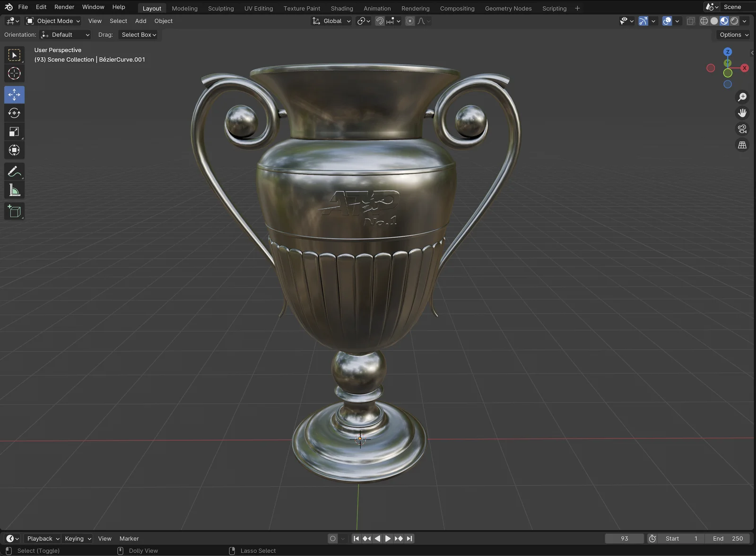756x556 pixels.
Task: Jump to the timeline start frame
Action: tap(356, 539)
